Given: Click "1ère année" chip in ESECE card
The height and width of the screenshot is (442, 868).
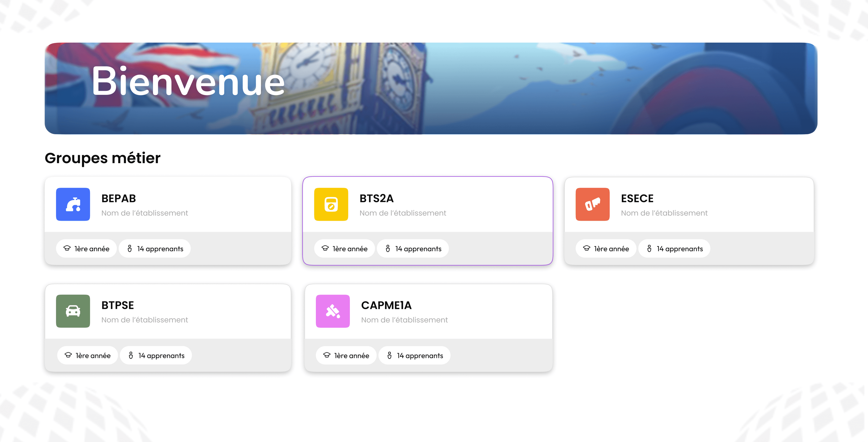Looking at the screenshot, I should point(606,249).
